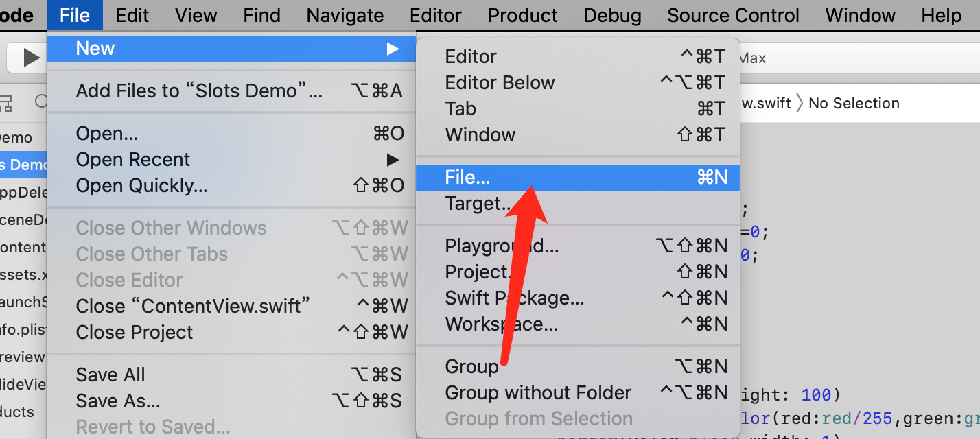980x439 pixels.
Task: Open the File menu
Action: point(75,15)
